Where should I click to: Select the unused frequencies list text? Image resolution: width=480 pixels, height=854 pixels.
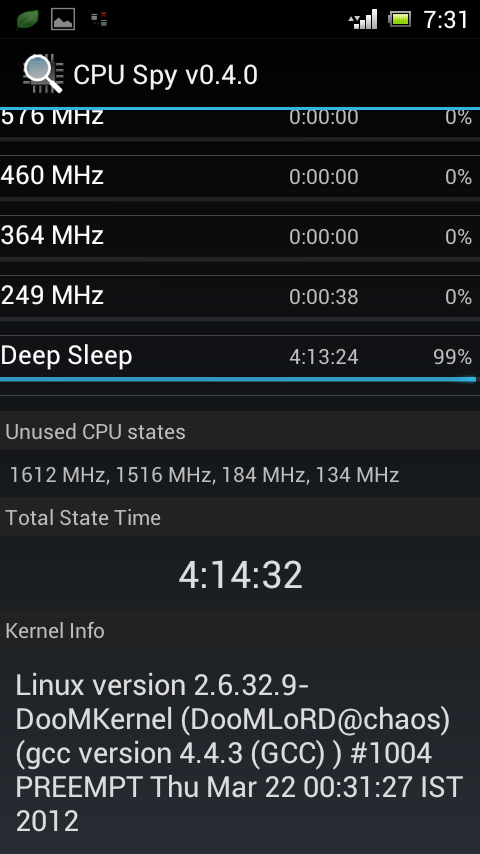(x=204, y=475)
